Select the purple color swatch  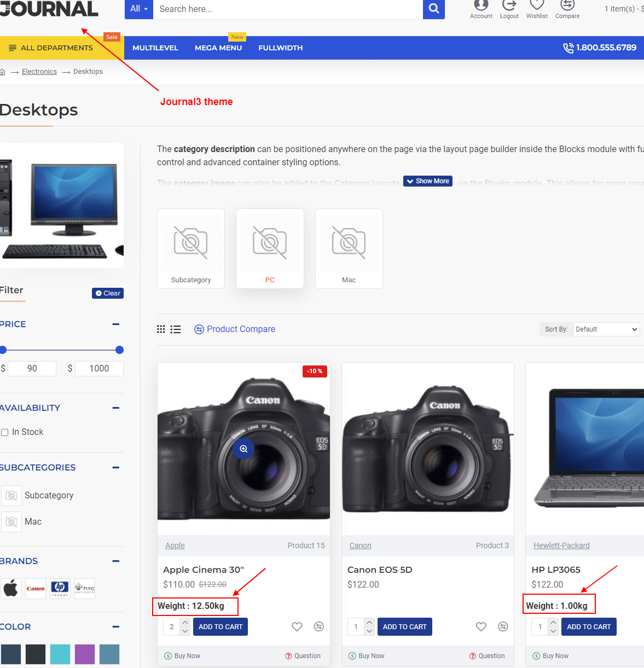click(85, 654)
